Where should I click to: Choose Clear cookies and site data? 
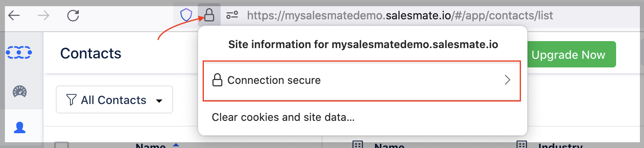283,117
